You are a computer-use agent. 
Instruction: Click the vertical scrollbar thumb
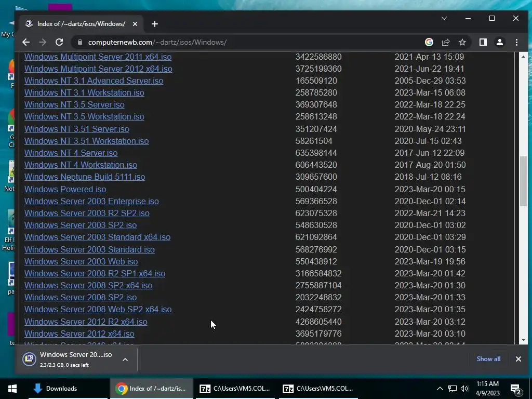(523, 182)
